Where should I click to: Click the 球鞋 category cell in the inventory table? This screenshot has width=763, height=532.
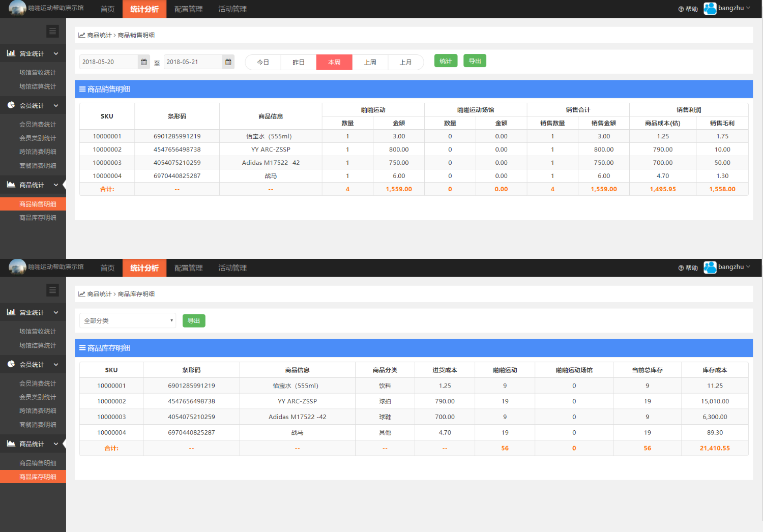[x=385, y=417]
